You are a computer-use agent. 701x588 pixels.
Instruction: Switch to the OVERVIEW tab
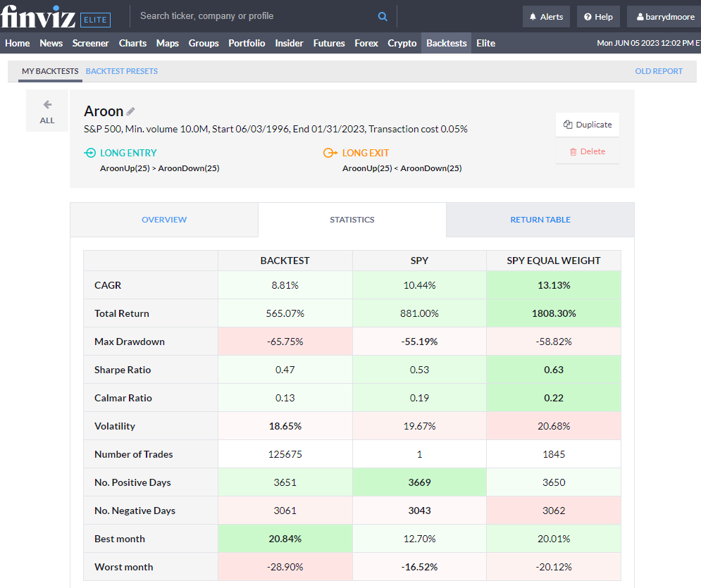point(163,220)
